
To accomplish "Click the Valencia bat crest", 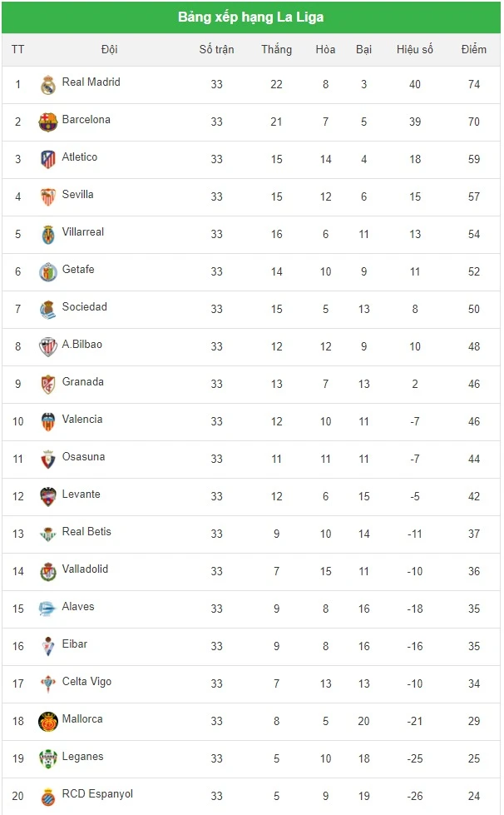I will [47, 422].
